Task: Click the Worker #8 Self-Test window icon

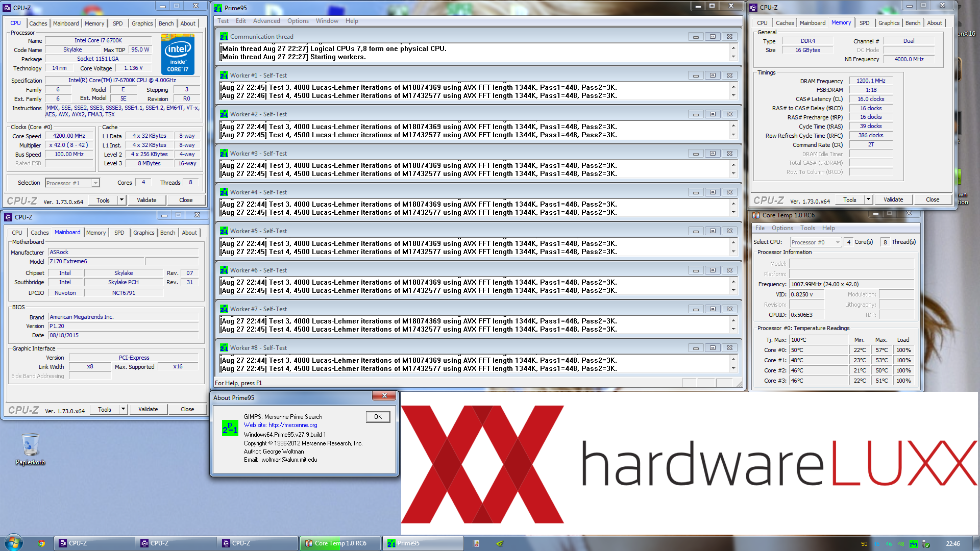Action: (x=224, y=348)
